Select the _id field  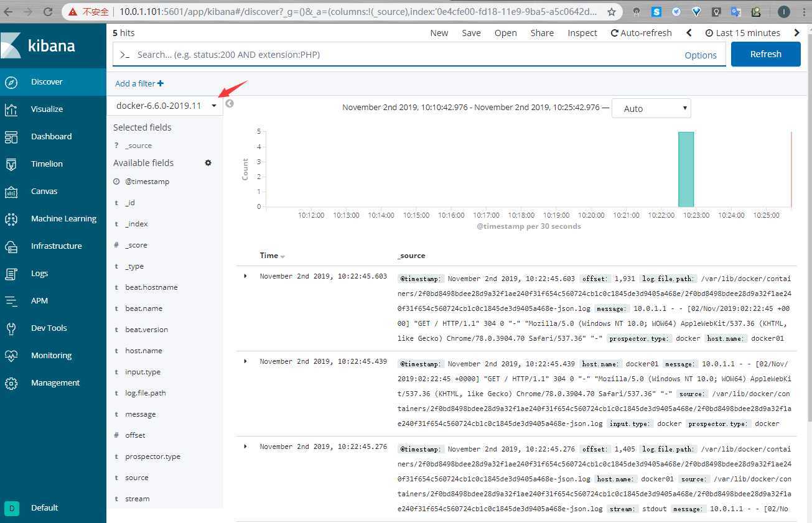click(129, 202)
